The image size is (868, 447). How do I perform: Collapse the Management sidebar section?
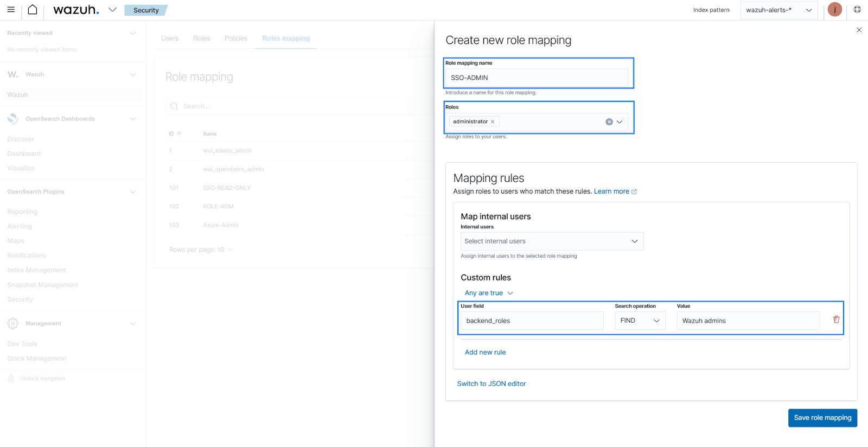pos(132,323)
